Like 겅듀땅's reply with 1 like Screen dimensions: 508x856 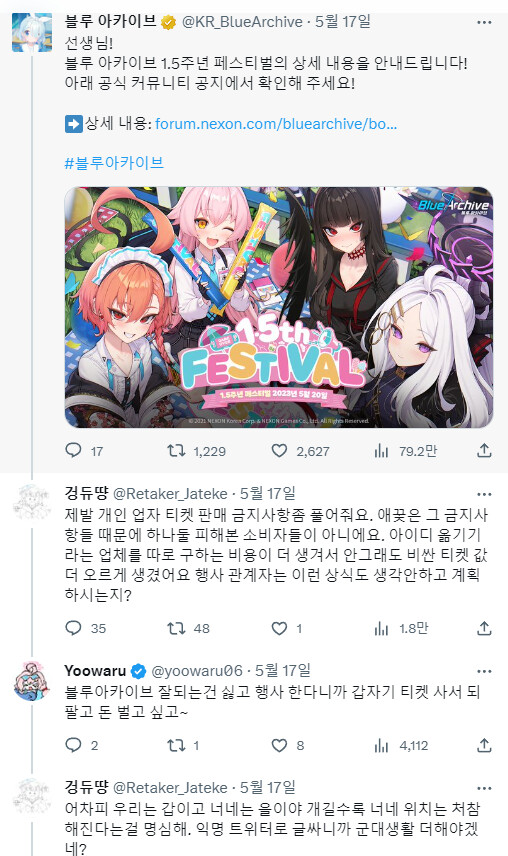[286, 628]
